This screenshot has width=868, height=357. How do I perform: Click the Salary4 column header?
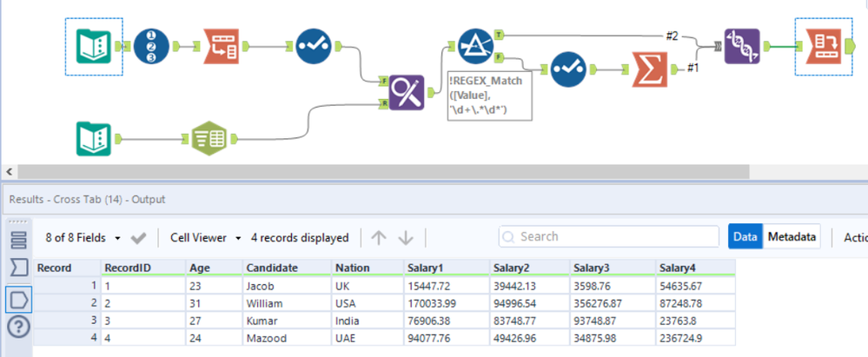tap(696, 268)
